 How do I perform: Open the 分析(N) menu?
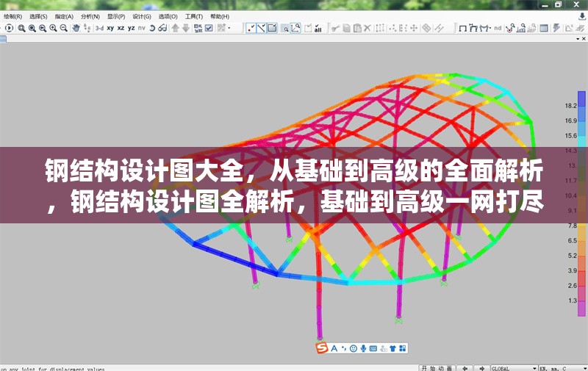pos(90,16)
